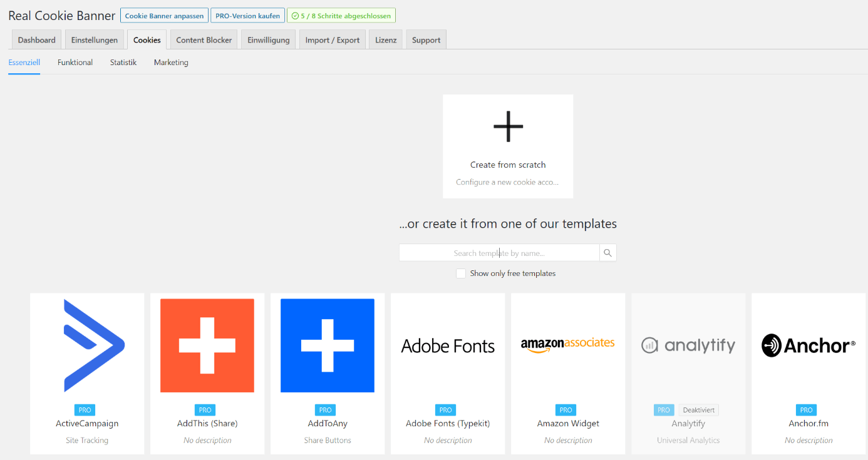Open the 5 / 8 Schritte abgeschlossen checklist
The height and width of the screenshot is (460, 868).
click(341, 16)
